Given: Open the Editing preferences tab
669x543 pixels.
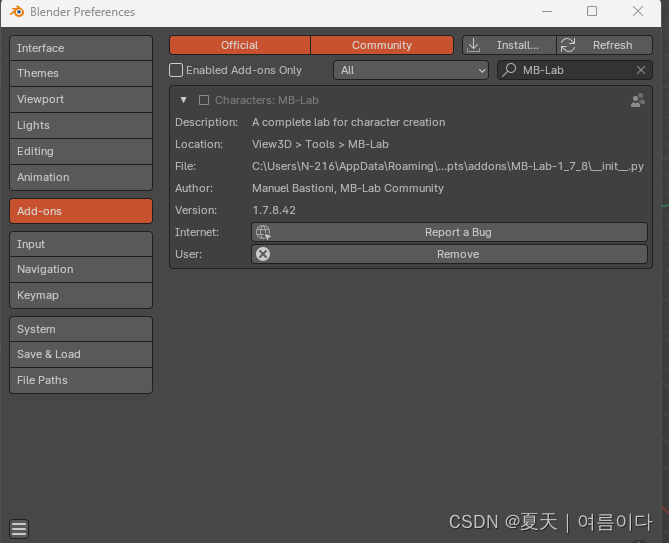Looking at the screenshot, I should click(81, 151).
